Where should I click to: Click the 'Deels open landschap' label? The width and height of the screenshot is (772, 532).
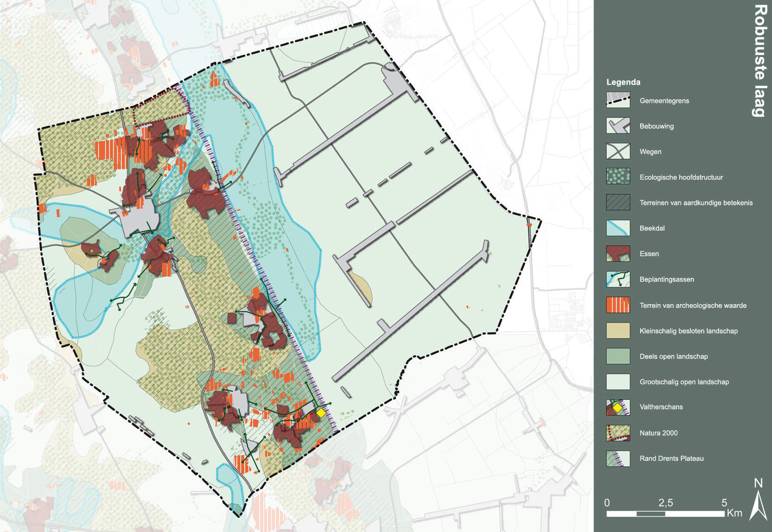coord(674,357)
